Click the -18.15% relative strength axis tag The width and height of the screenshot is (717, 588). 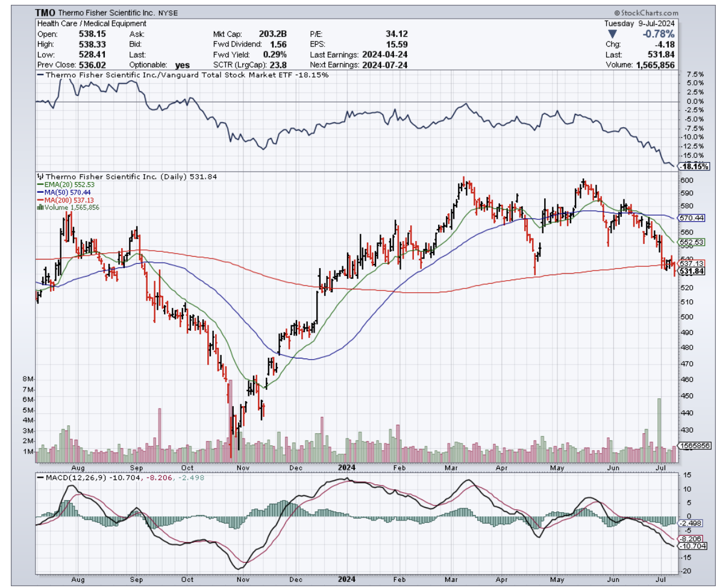(x=690, y=166)
